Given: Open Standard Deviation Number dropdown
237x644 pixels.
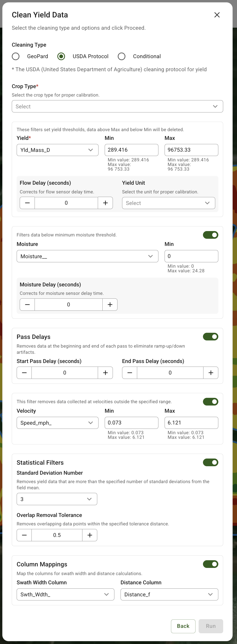Looking at the screenshot, I should [57, 499].
